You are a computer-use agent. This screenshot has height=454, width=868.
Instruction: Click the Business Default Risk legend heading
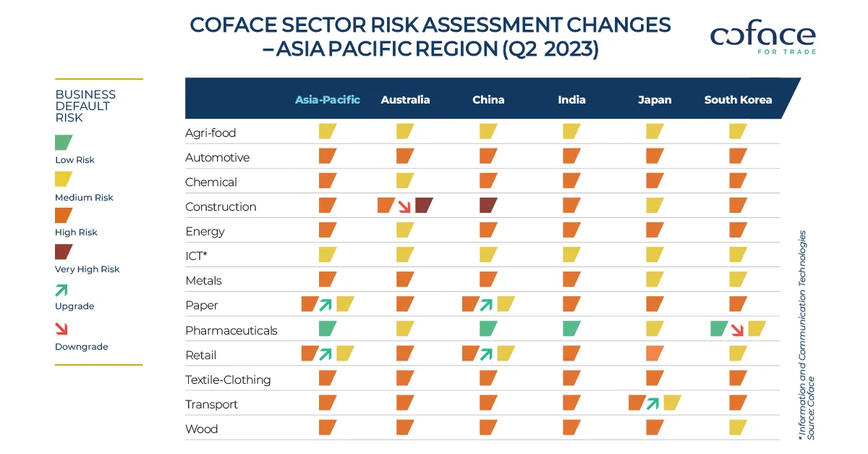[85, 106]
